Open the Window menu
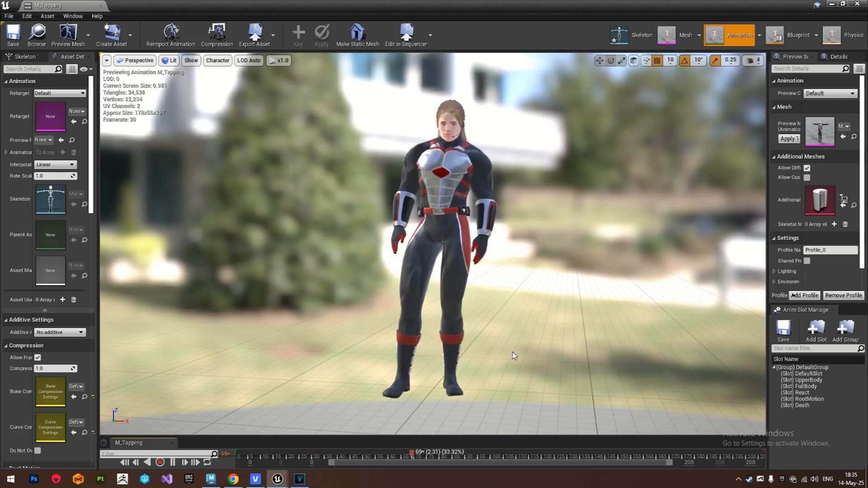This screenshot has height=488, width=868. tap(72, 16)
